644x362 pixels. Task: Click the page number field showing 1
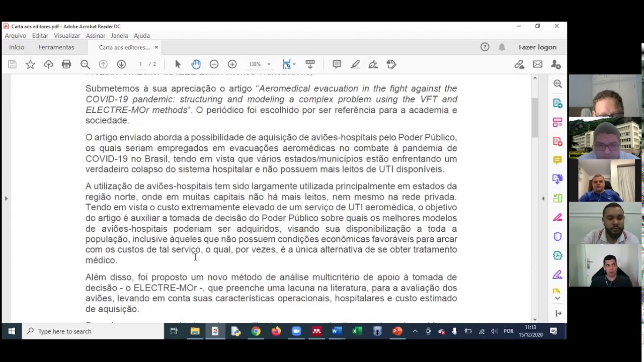tap(140, 64)
